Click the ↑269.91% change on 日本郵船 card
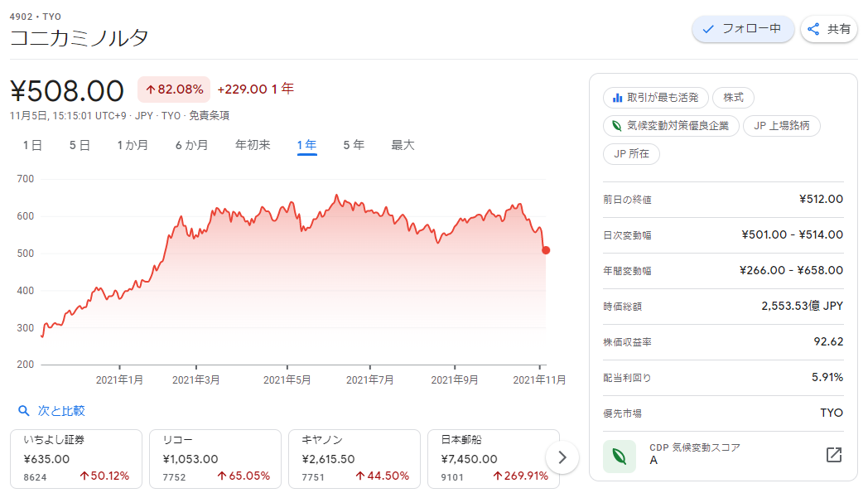Viewport: 868px width, 493px height. pyautogui.click(x=520, y=476)
